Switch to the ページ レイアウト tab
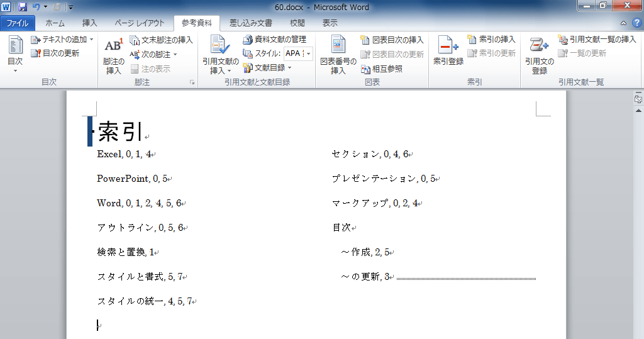 [139, 23]
